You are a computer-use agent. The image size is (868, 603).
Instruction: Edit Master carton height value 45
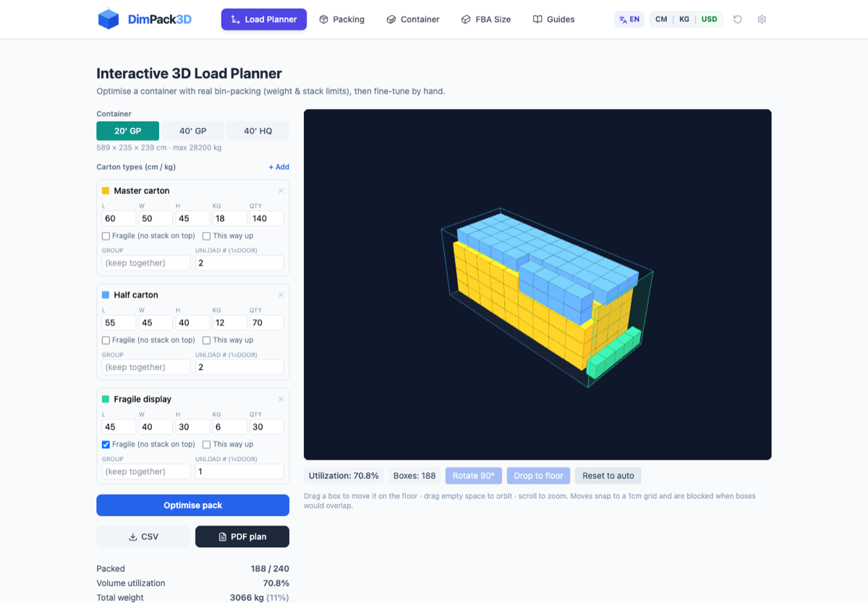click(x=192, y=219)
